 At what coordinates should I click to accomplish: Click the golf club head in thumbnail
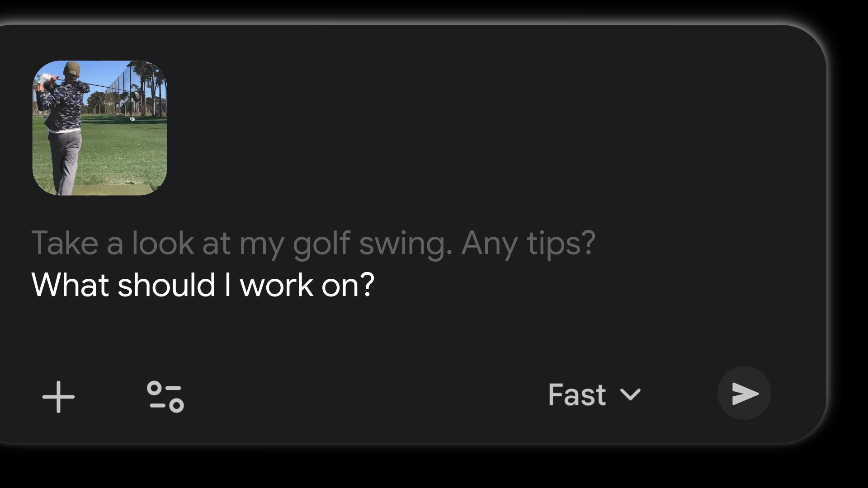coord(135,96)
